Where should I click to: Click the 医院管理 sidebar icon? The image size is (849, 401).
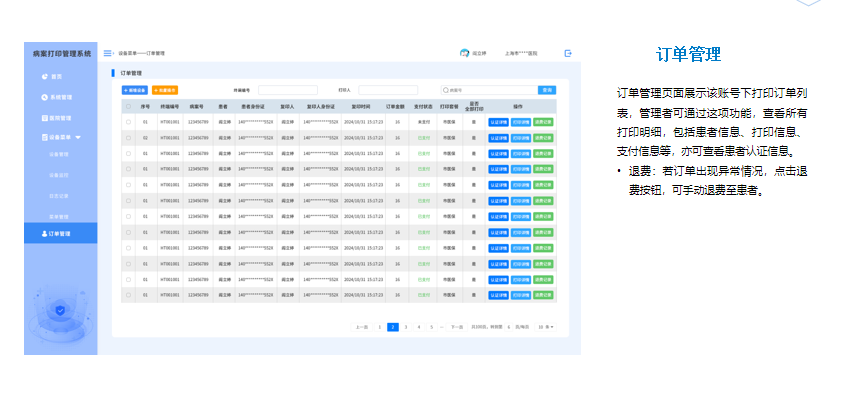(44, 116)
